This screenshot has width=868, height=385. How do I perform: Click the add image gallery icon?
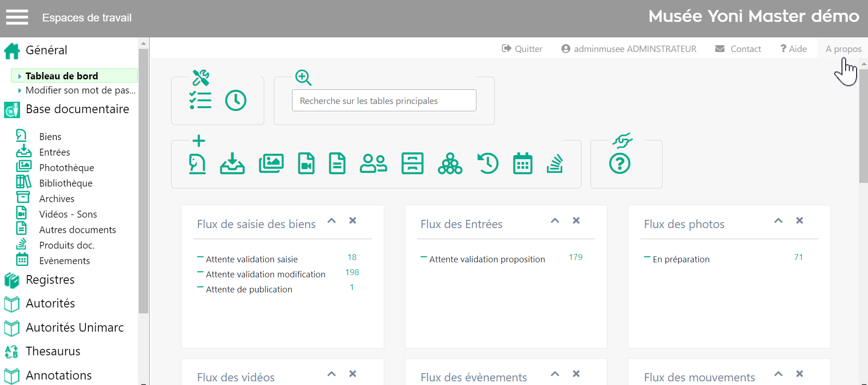tap(271, 163)
